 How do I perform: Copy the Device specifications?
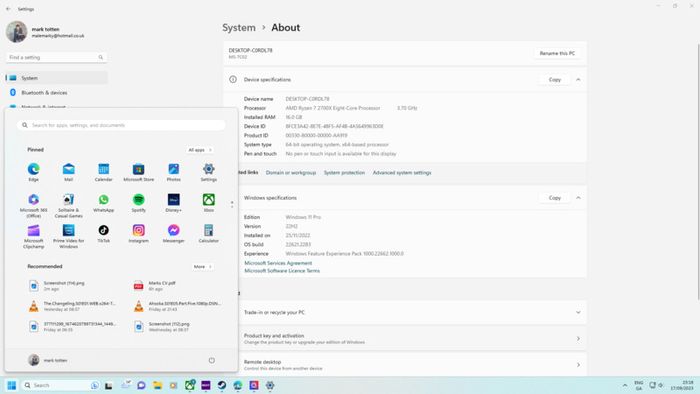point(554,79)
